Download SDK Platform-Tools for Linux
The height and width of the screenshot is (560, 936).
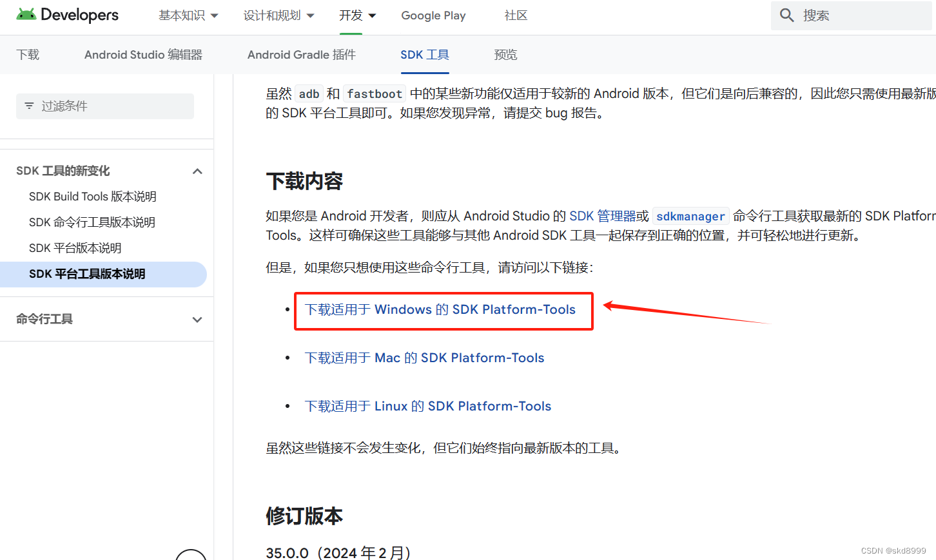pos(428,407)
